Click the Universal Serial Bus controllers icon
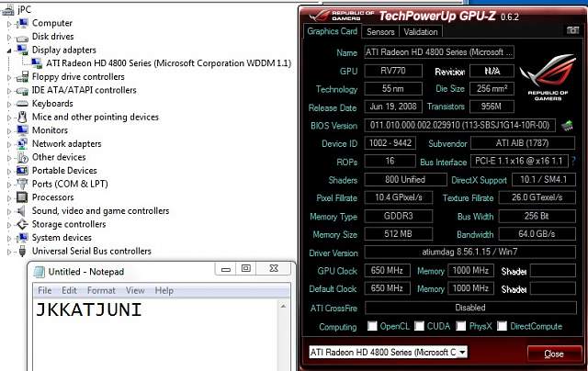 [22, 251]
